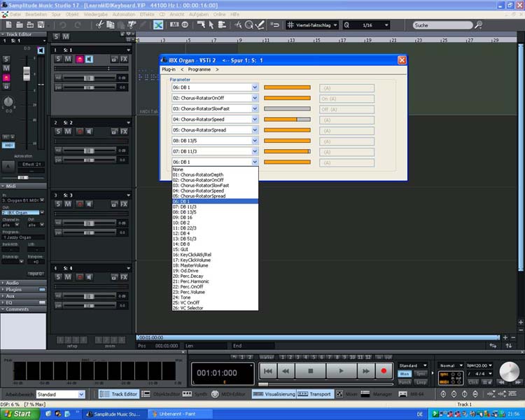The height and width of the screenshot is (420, 525).
Task: Open the Manager from the bottom bar
Action: (377, 394)
